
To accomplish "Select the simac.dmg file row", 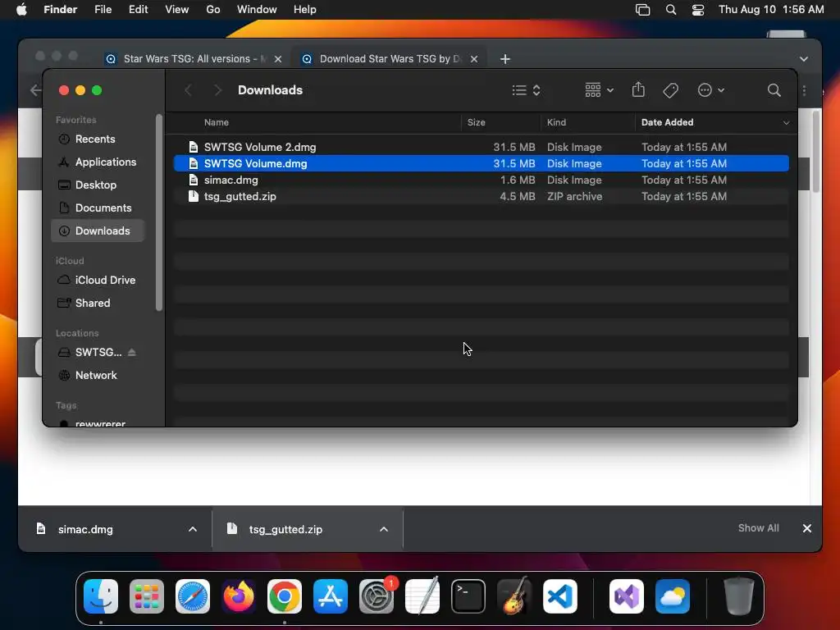I will click(481, 180).
